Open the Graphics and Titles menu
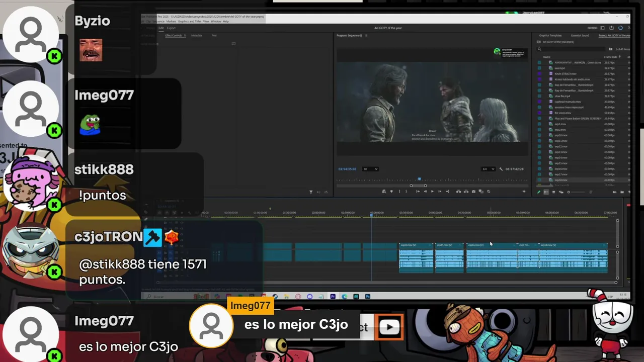 [190, 21]
